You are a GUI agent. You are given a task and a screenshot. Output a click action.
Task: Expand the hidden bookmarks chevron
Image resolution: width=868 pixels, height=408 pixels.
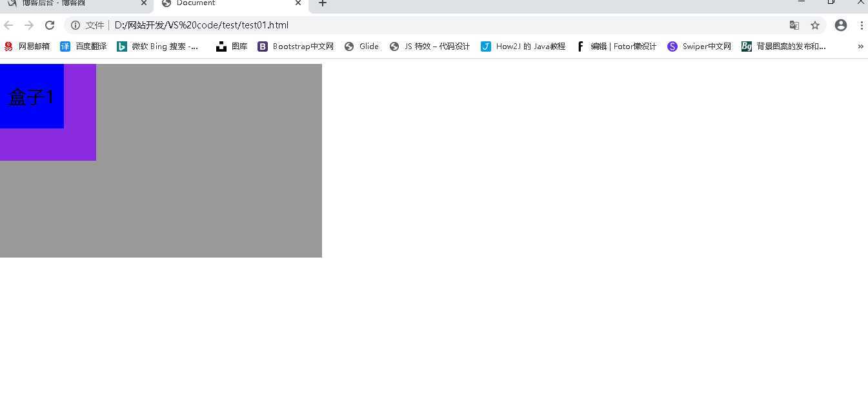point(860,46)
